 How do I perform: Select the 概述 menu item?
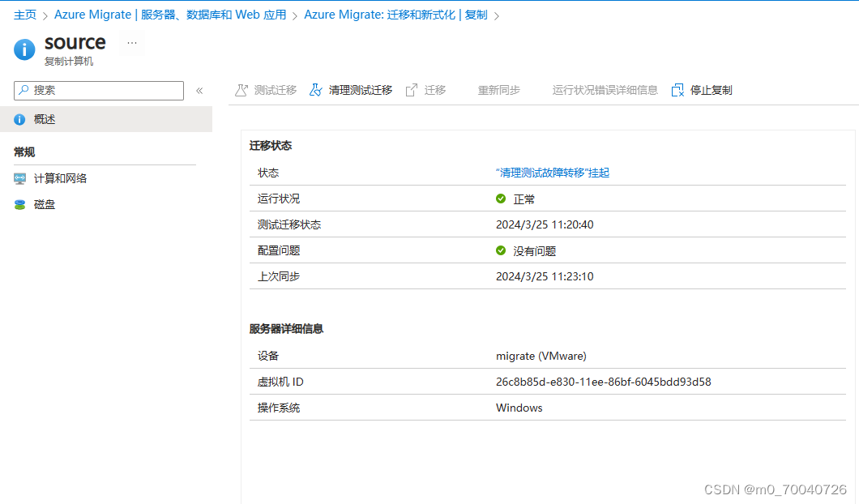[x=106, y=119]
